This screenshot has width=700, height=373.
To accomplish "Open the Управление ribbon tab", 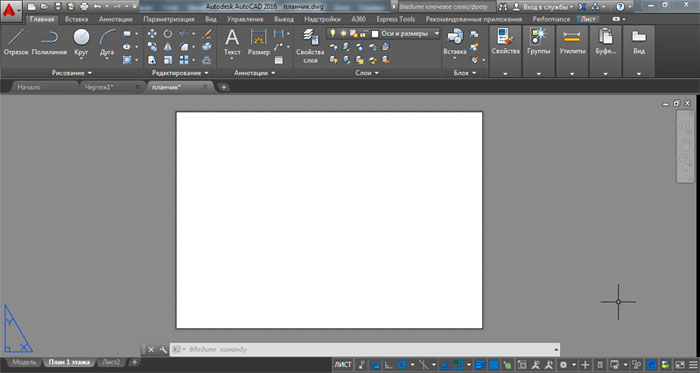I will click(x=244, y=19).
